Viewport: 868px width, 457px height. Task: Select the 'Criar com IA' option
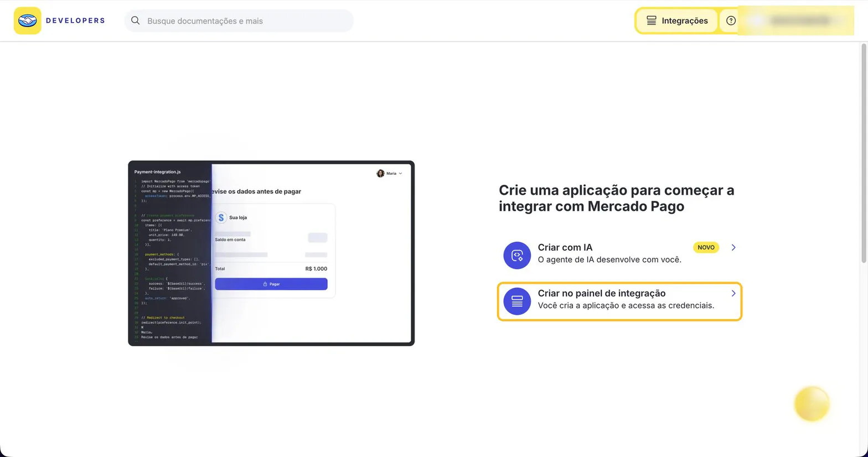tap(619, 255)
